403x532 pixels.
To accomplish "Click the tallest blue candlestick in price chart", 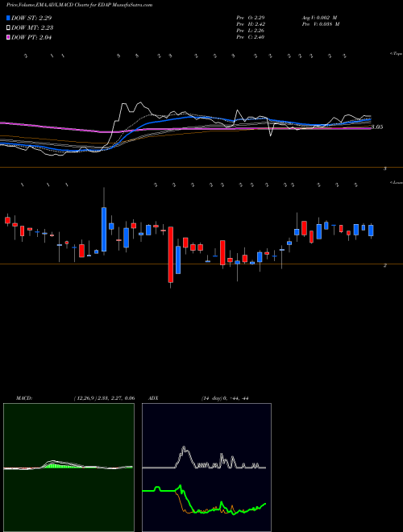I will 104,230.
